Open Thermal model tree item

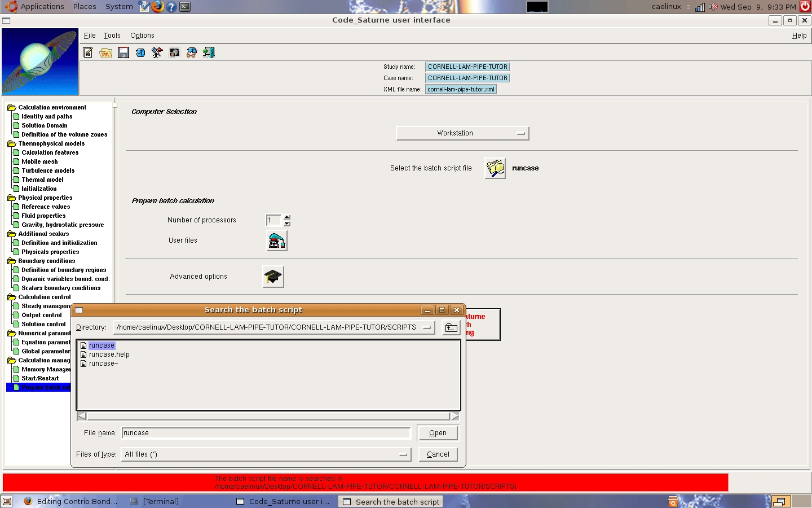pos(42,179)
